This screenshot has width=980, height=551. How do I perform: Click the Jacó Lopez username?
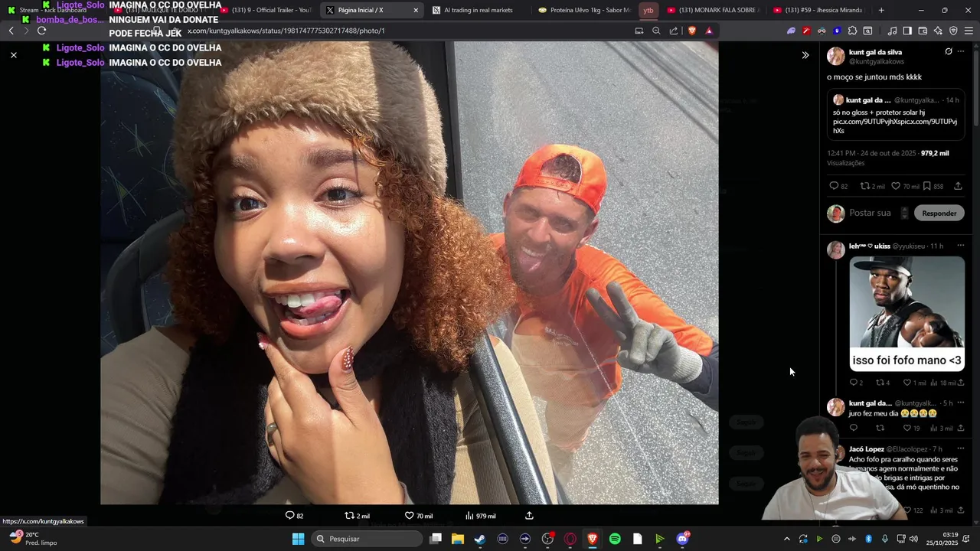867,449
